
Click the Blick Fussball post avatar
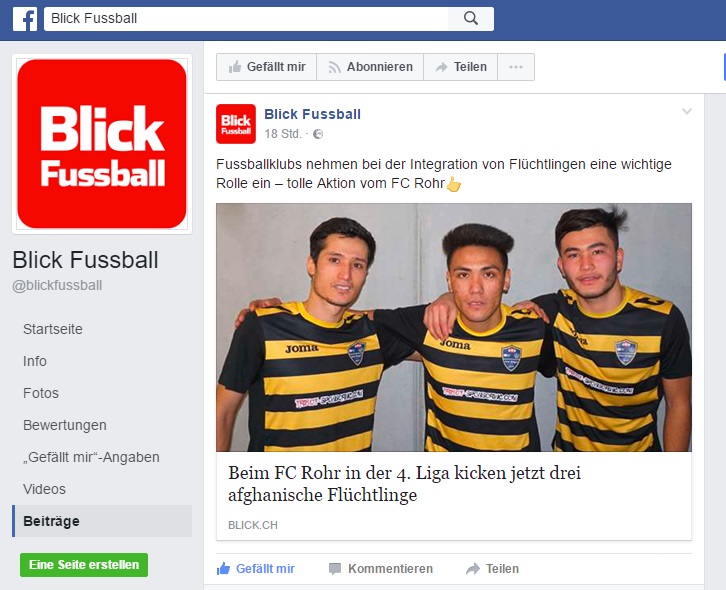coord(236,124)
